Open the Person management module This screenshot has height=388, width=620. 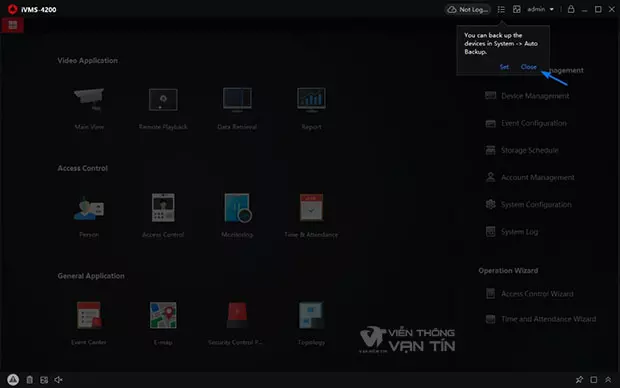(x=89, y=208)
